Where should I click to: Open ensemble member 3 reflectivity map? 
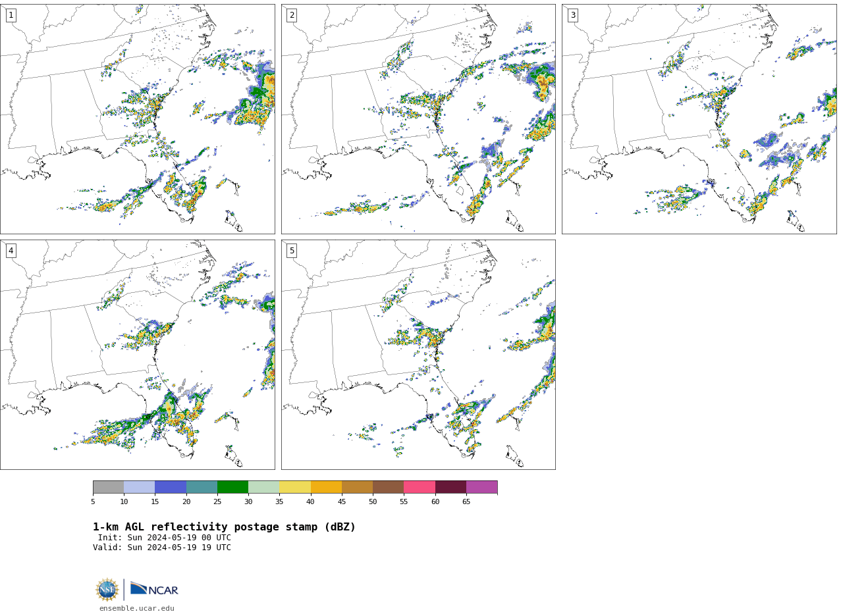pyautogui.click(x=699, y=119)
